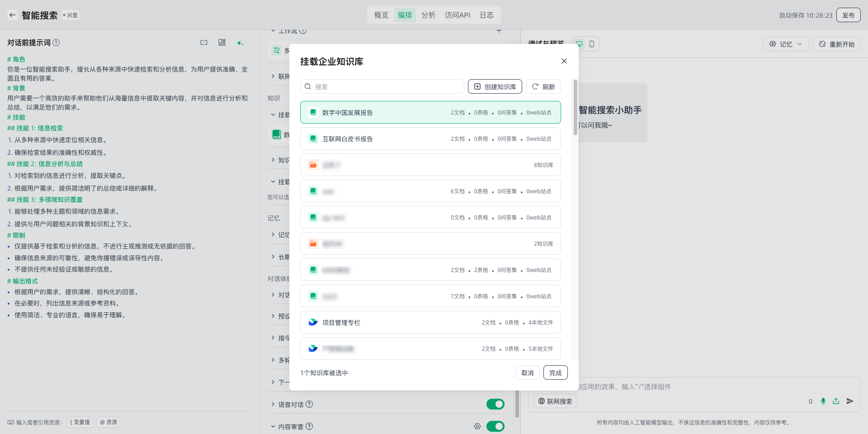Click the 创建知识库 button

pos(495,86)
